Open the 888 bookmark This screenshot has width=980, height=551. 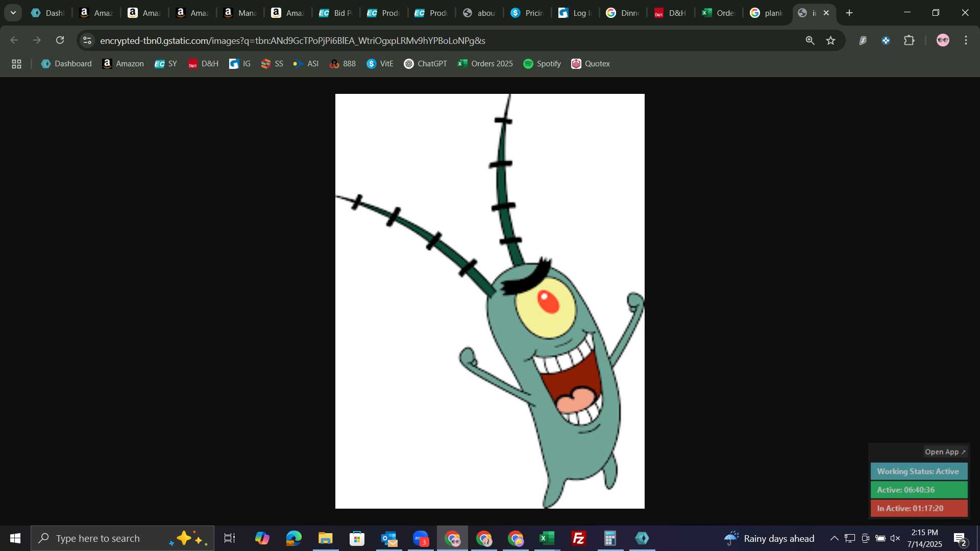[x=343, y=64]
